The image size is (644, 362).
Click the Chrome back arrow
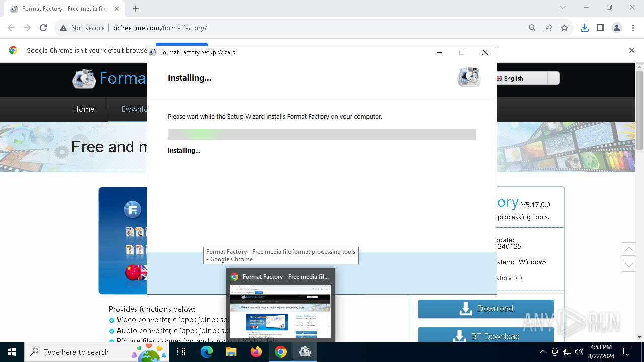tap(11, 28)
